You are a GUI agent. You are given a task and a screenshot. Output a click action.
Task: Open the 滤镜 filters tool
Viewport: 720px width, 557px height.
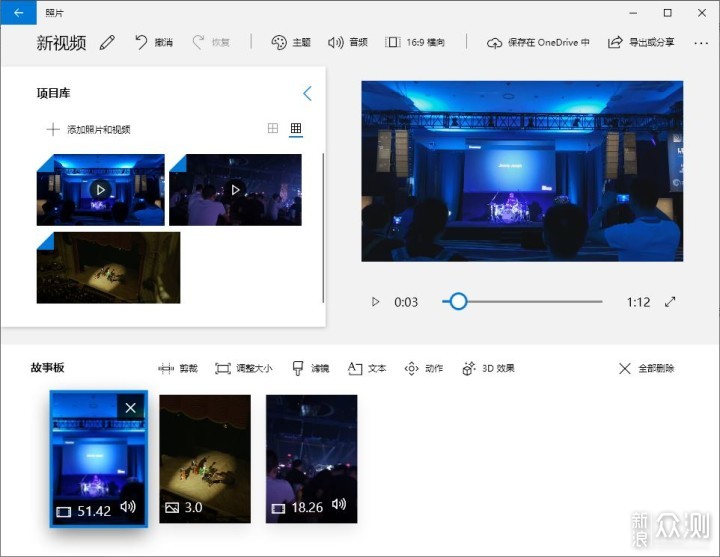click(310, 368)
